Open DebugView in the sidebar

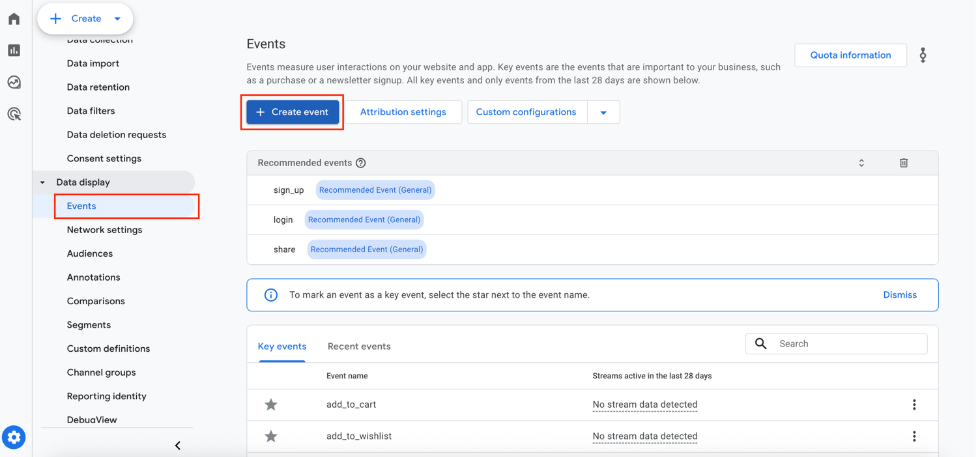(92, 420)
